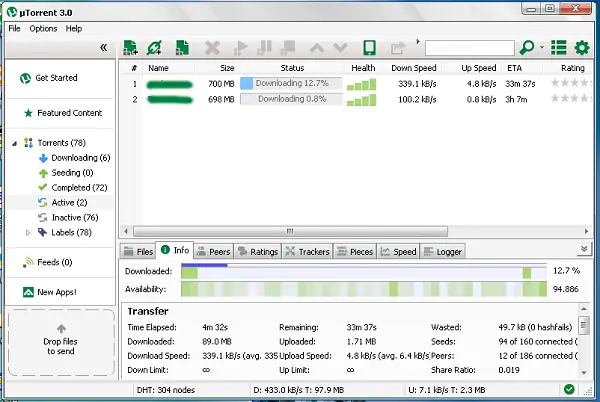Toggle the list view layout icon

(x=559, y=48)
